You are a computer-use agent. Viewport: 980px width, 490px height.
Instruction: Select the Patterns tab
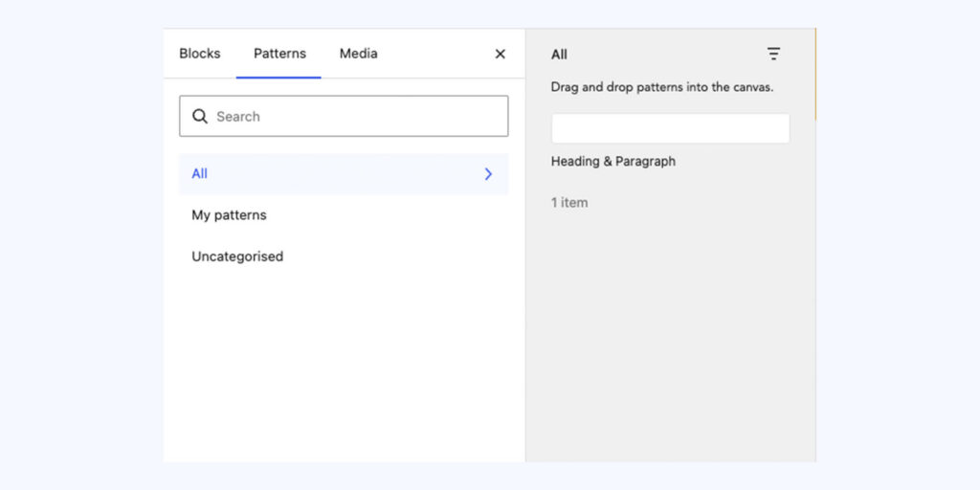click(x=279, y=54)
